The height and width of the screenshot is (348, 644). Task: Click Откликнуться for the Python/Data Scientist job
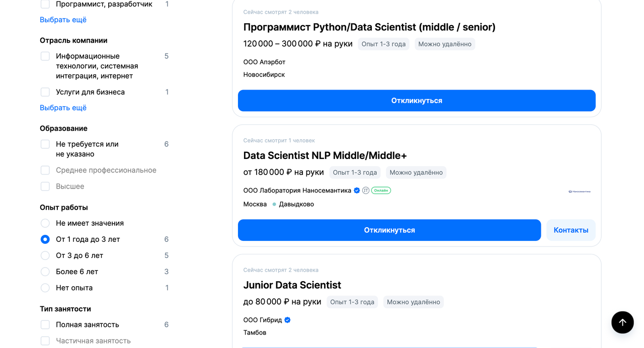(416, 101)
